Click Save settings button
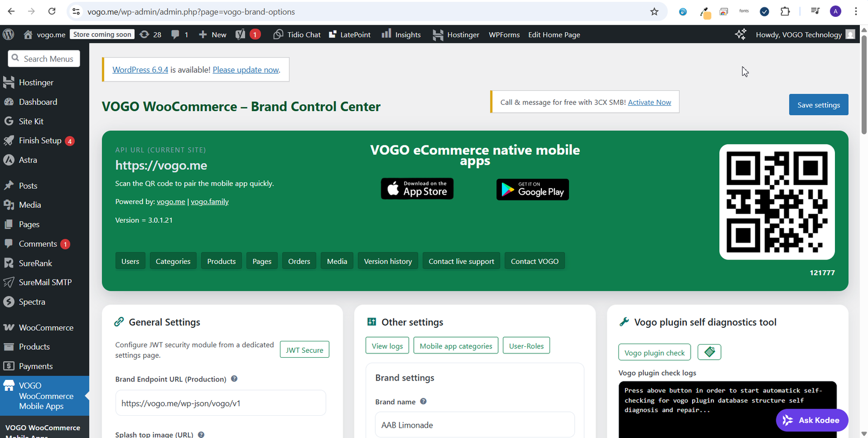Screen dimensions: 868x438 [819, 105]
